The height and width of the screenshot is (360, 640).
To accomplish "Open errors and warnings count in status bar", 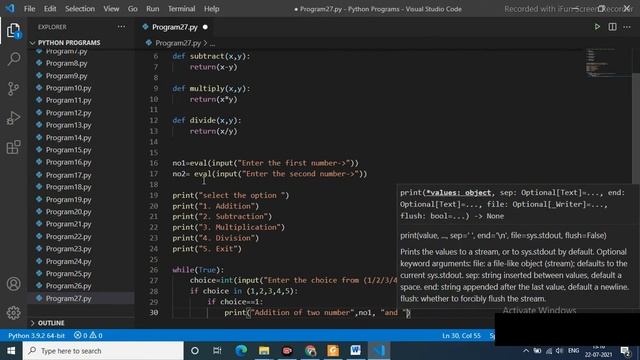I will (88, 336).
